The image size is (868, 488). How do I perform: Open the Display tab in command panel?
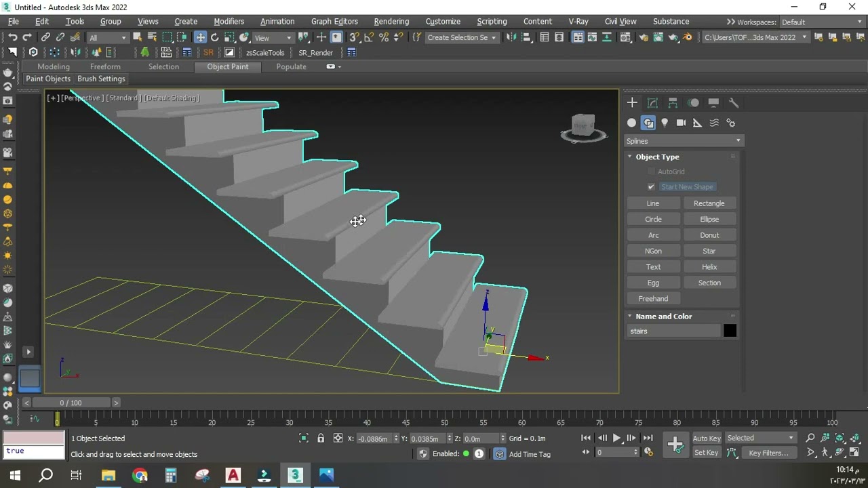713,103
